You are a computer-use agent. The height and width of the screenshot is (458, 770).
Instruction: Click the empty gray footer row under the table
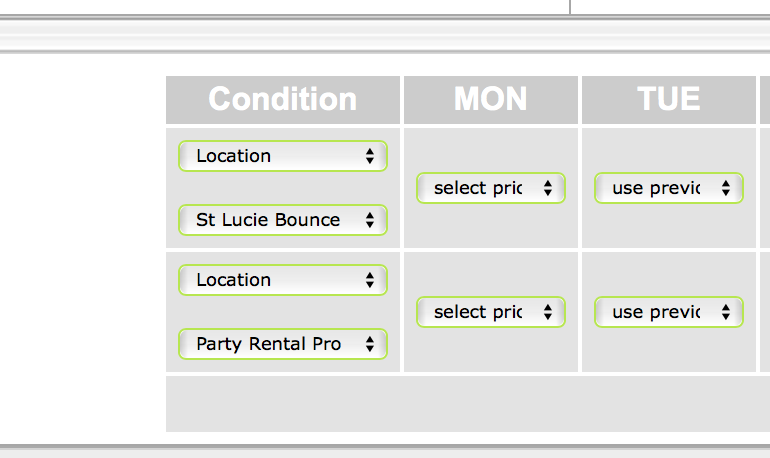(460, 404)
